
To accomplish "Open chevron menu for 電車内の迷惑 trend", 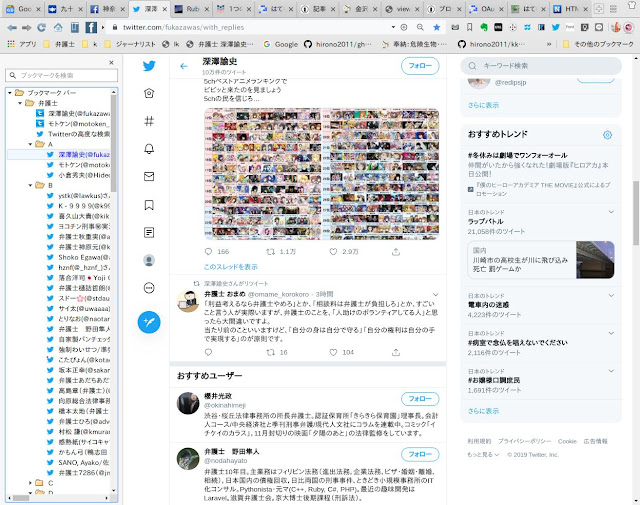I will 611,295.
